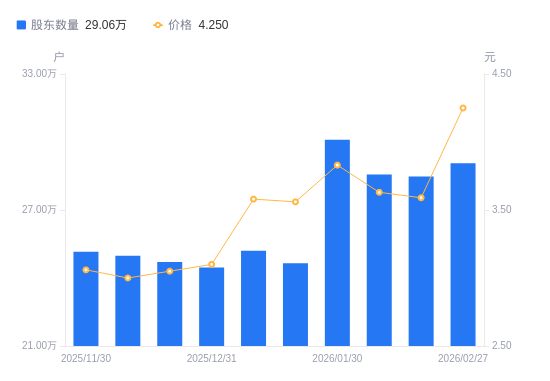Click the 27.00万 left axis label
Image resolution: width=550 pixels, height=381 pixels.
pyautogui.click(x=39, y=209)
